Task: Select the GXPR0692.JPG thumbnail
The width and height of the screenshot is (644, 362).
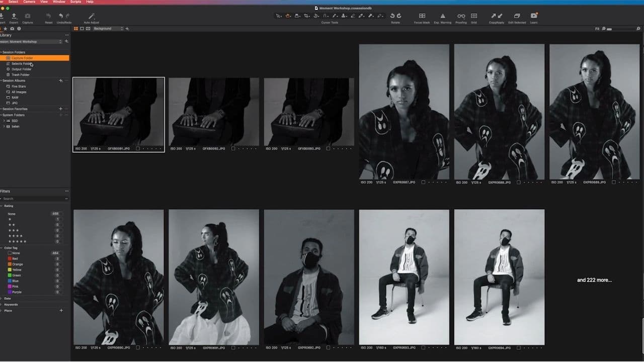Action: (309, 277)
